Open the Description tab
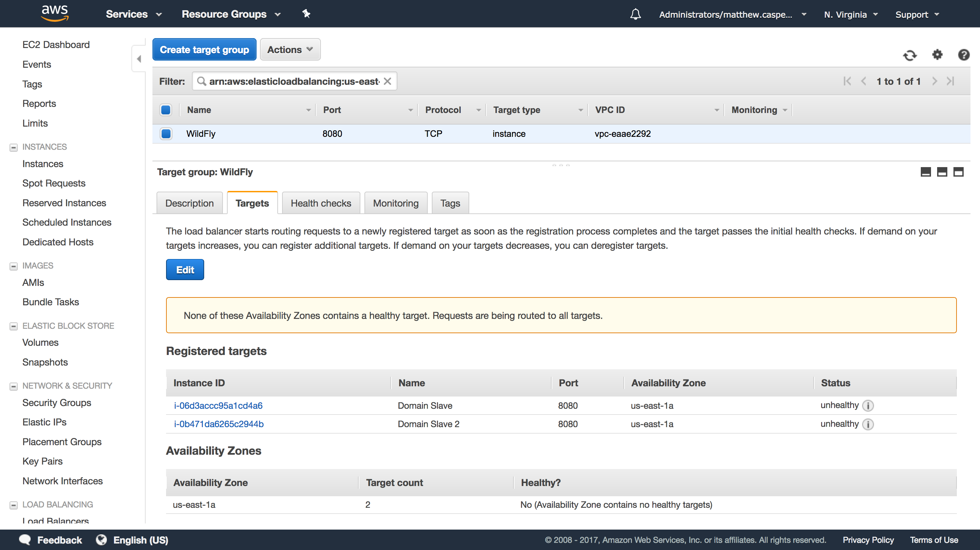 pos(190,203)
